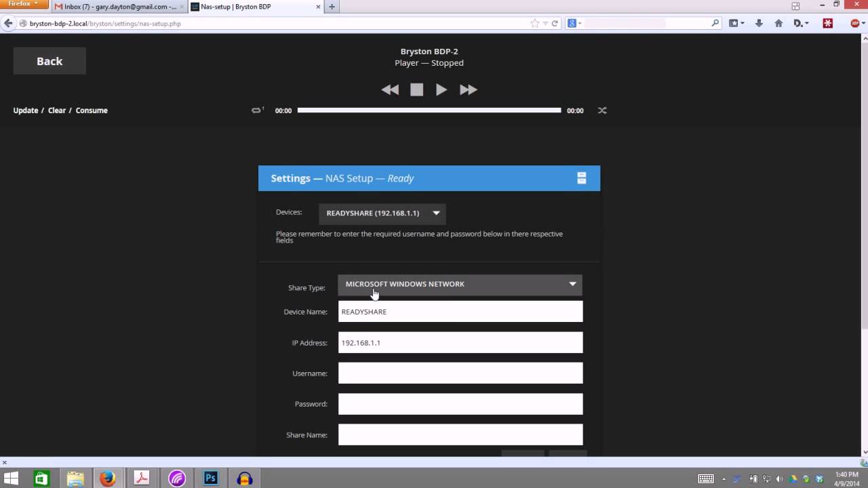Close the Gmail Inbox tab
The height and width of the screenshot is (488, 868).
point(181,7)
